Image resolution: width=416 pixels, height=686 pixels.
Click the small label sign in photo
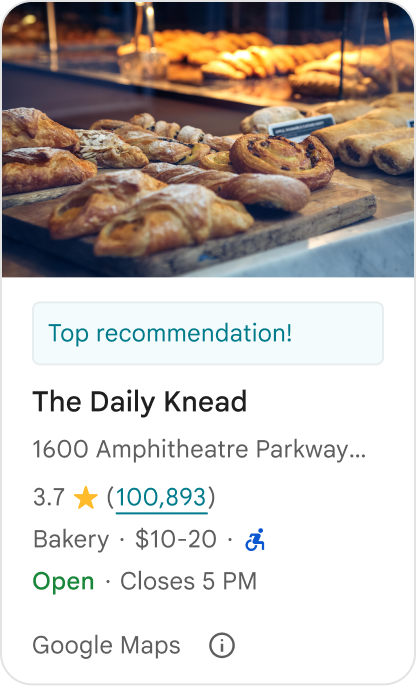click(301, 126)
